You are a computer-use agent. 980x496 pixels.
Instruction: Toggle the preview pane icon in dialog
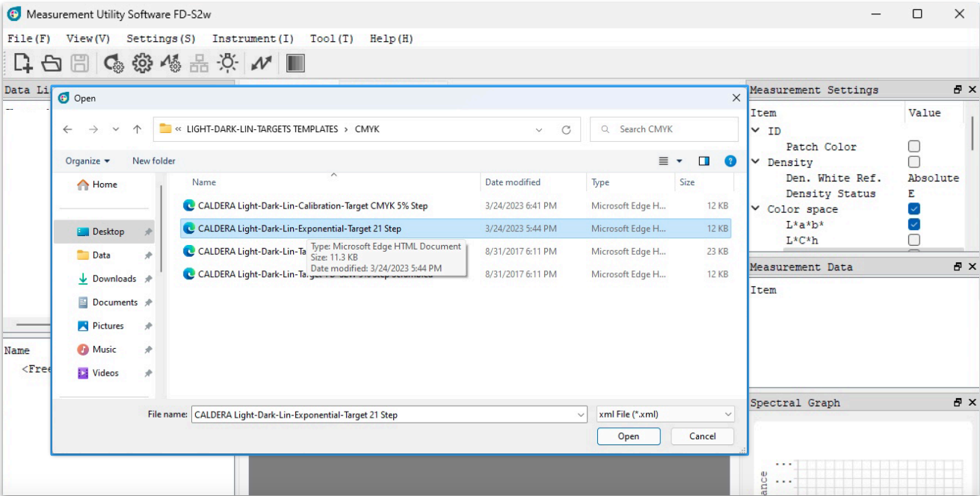tap(703, 161)
